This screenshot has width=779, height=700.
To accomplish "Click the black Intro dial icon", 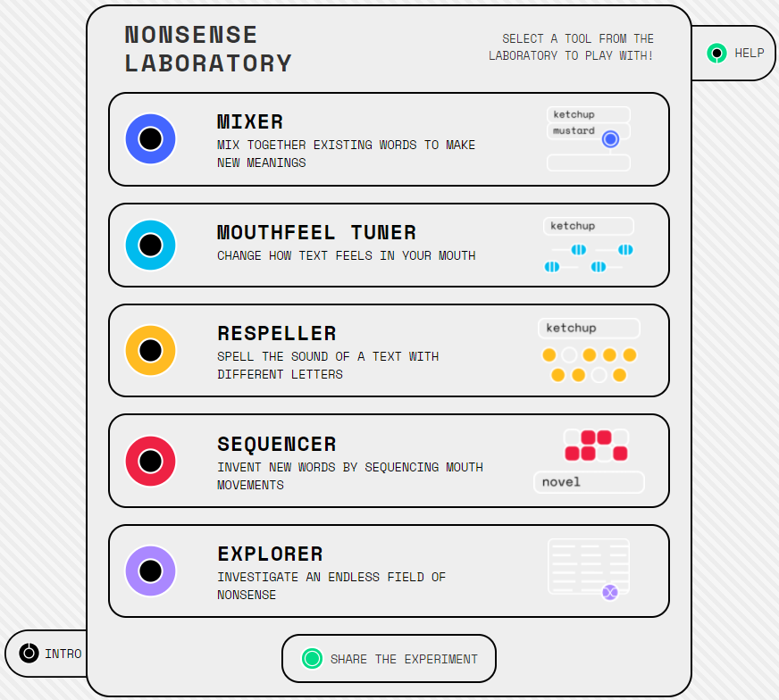I will tap(29, 653).
